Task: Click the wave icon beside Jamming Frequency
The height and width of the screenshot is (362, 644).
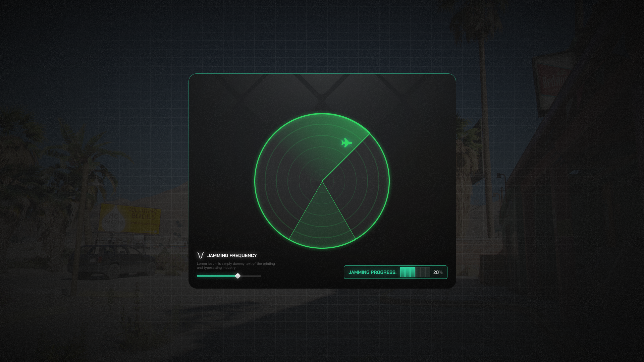Action: point(201,255)
